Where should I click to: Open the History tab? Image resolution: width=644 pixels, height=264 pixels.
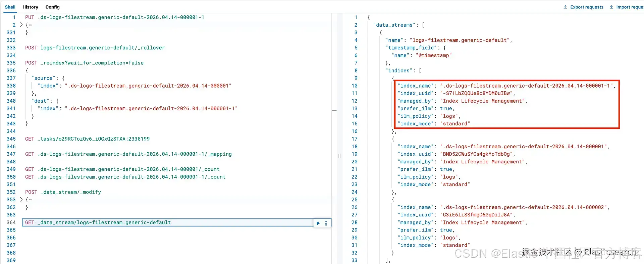tap(30, 7)
